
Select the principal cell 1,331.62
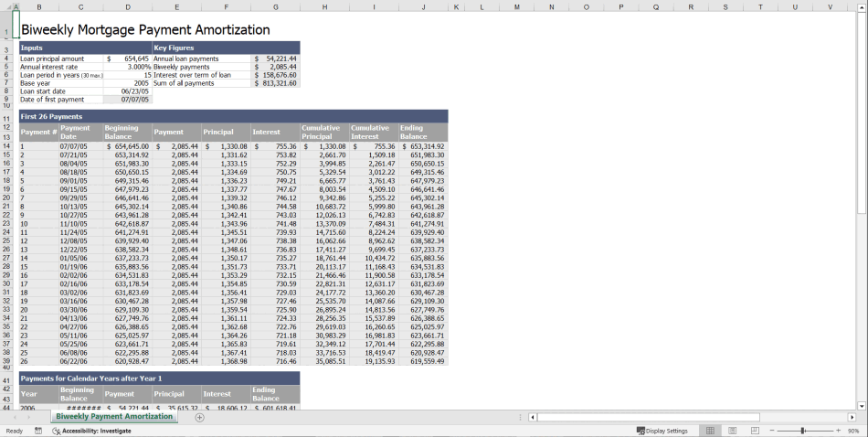[x=227, y=155]
